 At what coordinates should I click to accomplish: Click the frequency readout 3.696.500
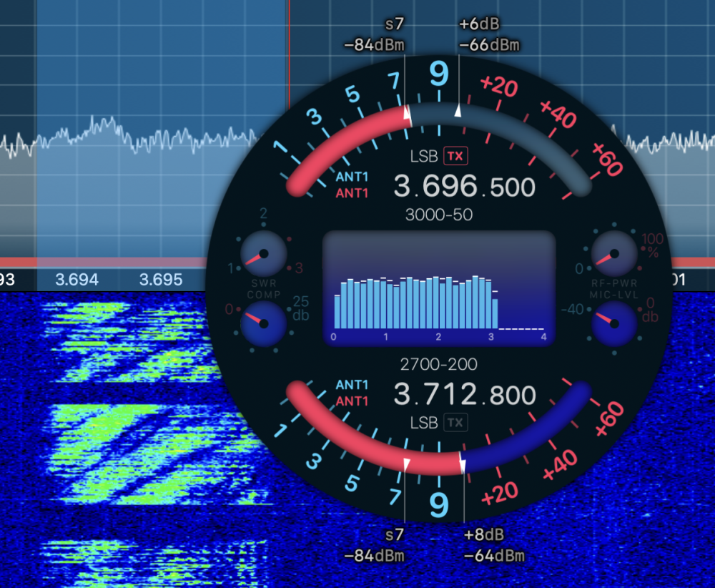coord(464,187)
